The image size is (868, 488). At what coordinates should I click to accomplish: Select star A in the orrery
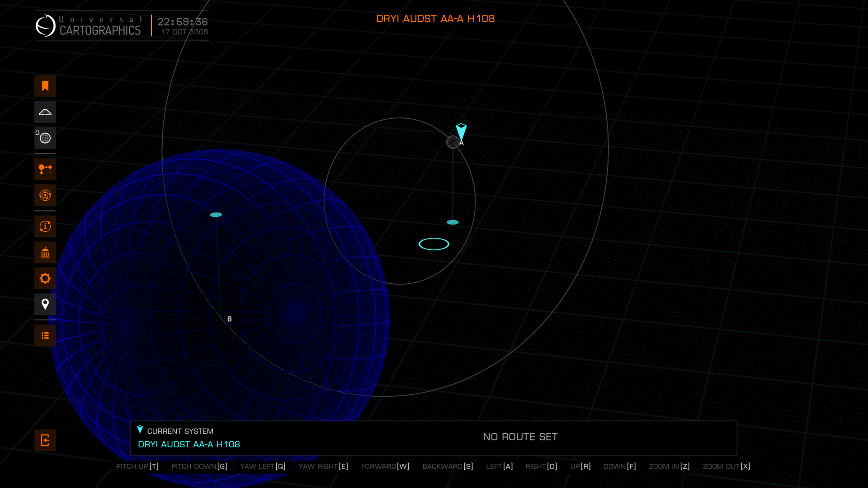click(x=453, y=142)
